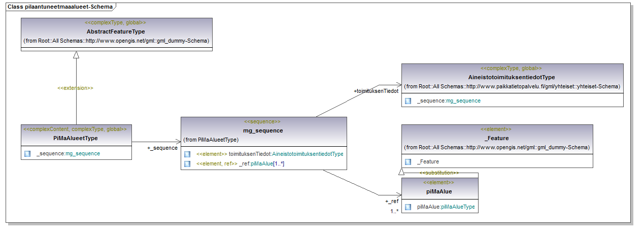Image resolution: width=644 pixels, height=233 pixels.
Task: Click the attribute icon beside _sequence in PiMaAlueetType
Action: click(x=27, y=153)
